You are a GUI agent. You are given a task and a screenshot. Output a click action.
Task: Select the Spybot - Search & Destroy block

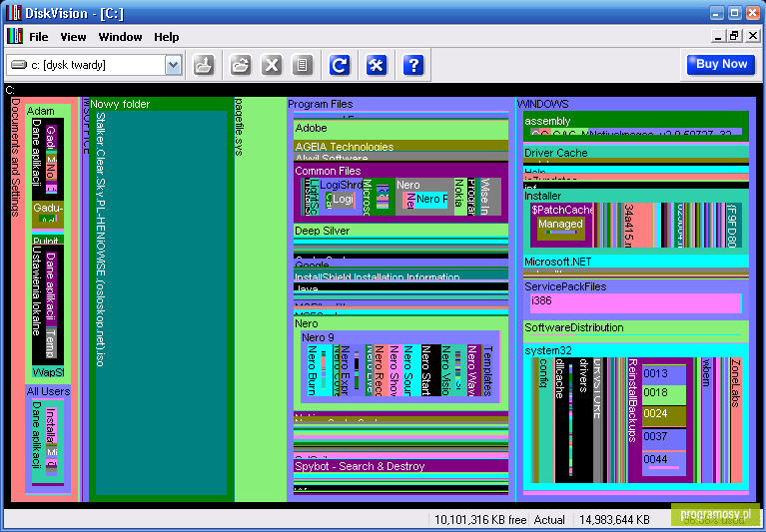click(x=400, y=466)
